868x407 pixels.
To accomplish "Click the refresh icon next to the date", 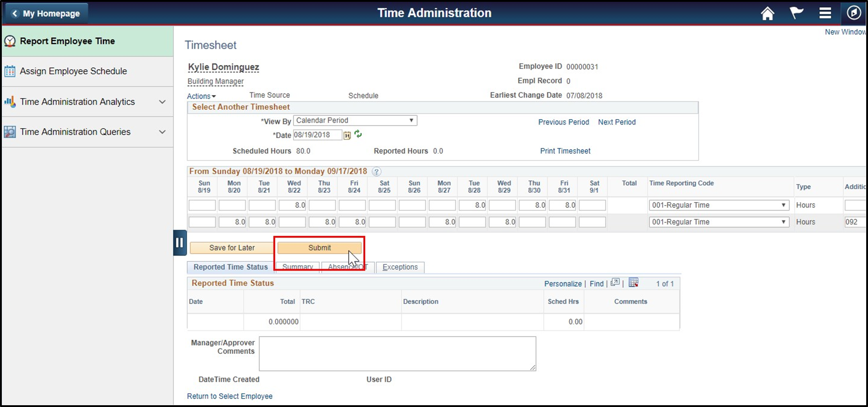I will [358, 135].
